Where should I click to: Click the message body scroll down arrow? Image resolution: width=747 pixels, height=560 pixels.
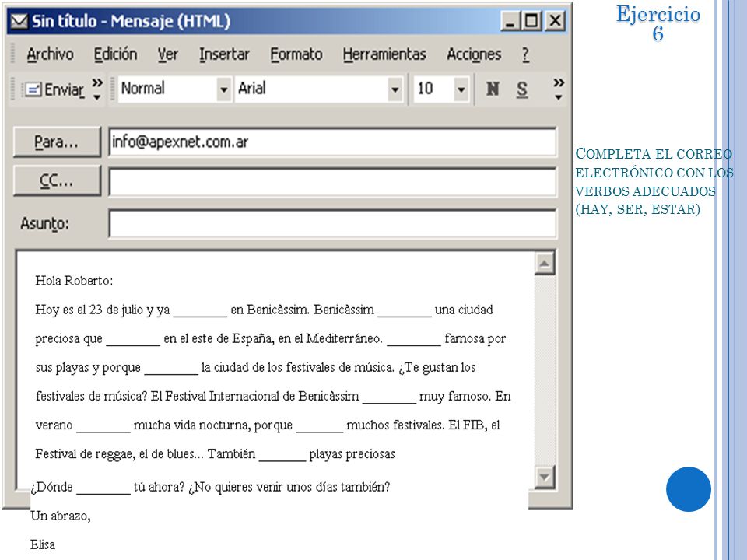pos(545,477)
